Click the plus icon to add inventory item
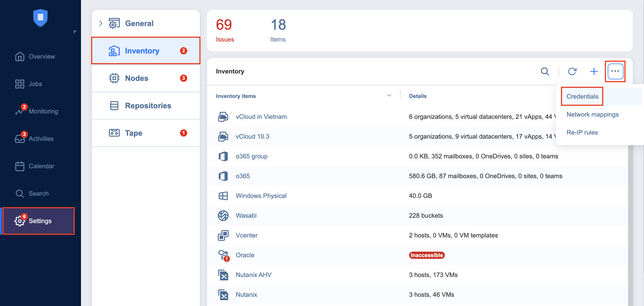Screen dimensions: 644x306 click(x=594, y=71)
